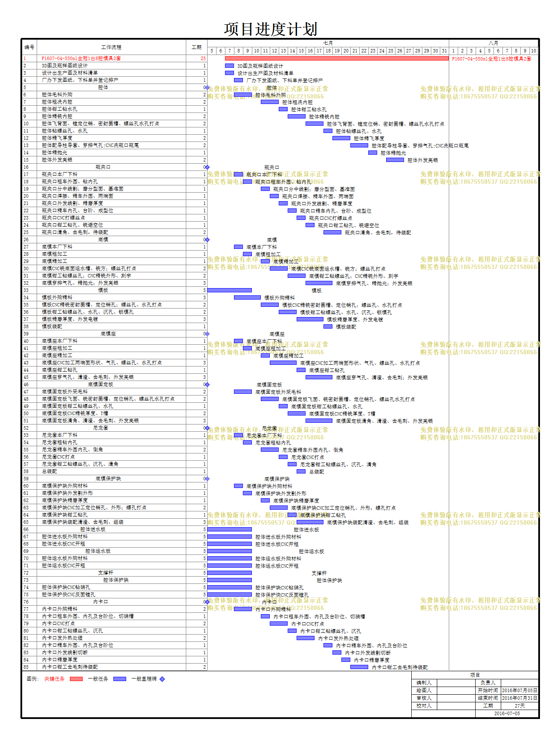Select the Gantt bar for 总装配

click(x=301, y=471)
